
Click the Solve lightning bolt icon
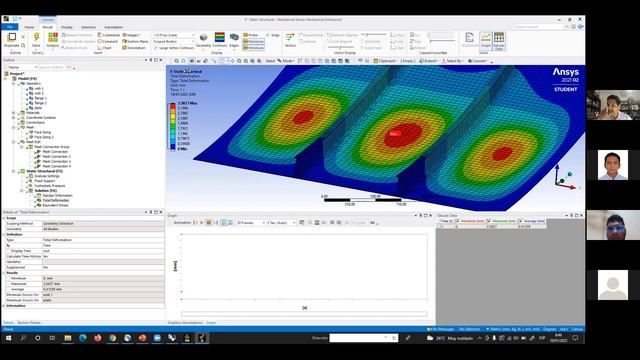tap(36, 38)
